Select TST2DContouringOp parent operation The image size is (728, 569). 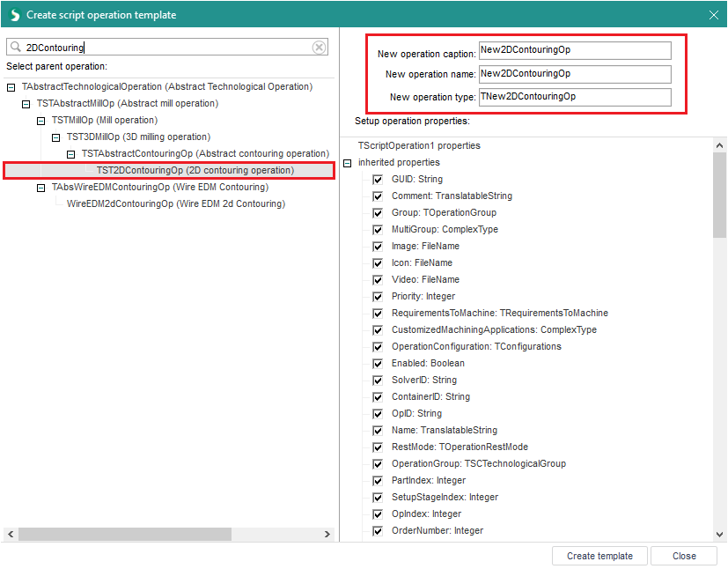[x=195, y=171]
